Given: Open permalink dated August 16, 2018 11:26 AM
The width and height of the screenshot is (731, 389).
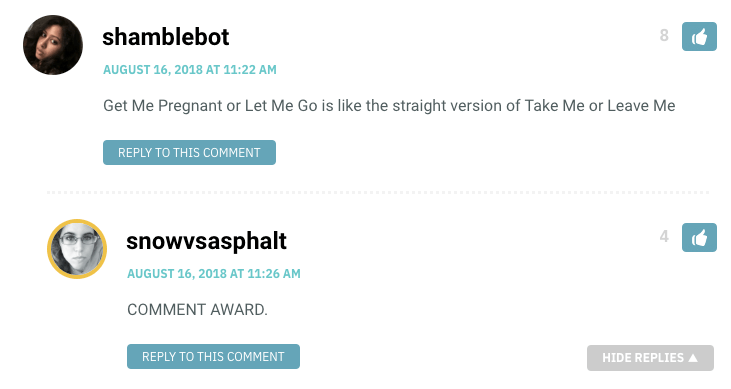Looking at the screenshot, I should 214,274.
